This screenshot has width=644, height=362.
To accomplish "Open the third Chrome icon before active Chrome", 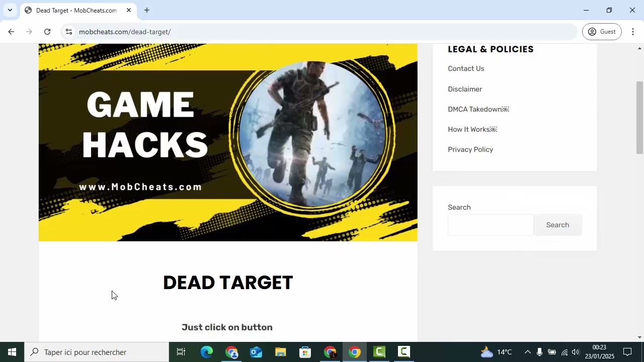I will click(330, 352).
